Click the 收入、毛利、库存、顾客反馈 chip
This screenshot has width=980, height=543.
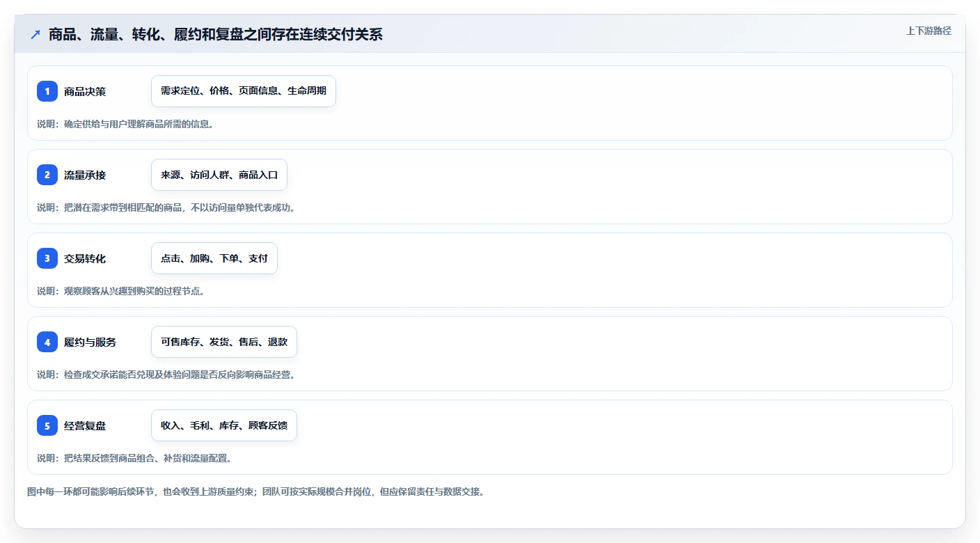(x=224, y=425)
